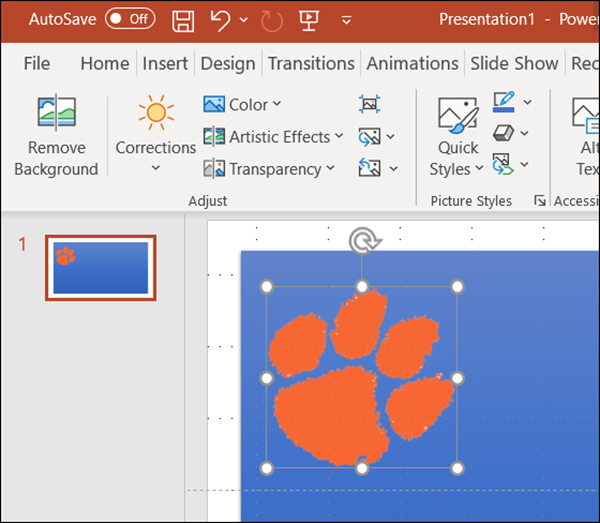The width and height of the screenshot is (600, 523).
Task: Click the top-left resize handle of picture
Action: 266,287
